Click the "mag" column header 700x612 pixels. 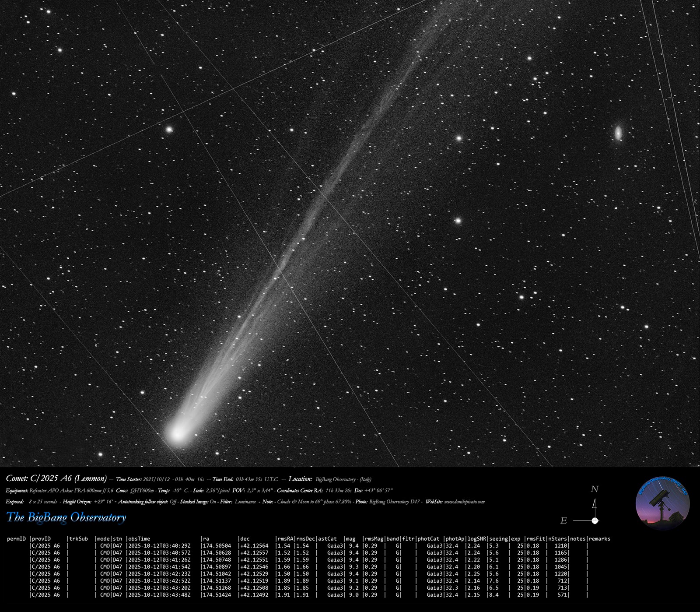(350, 538)
